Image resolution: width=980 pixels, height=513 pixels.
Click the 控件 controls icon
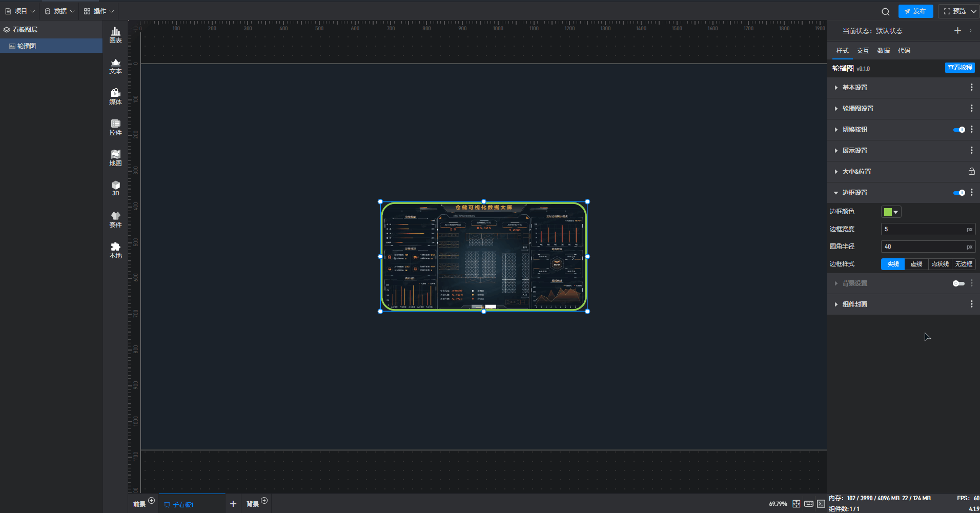click(x=115, y=127)
